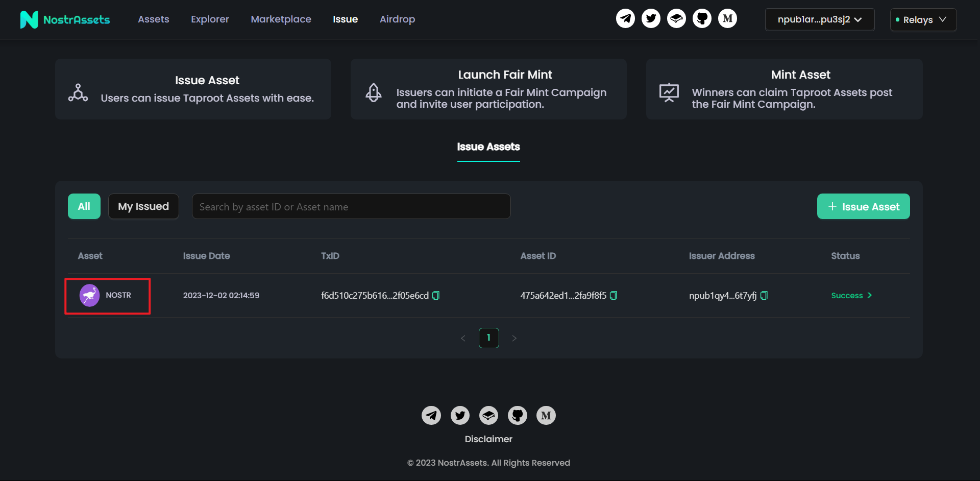Open the Issue Asset card
The image size is (980, 481).
(x=193, y=89)
